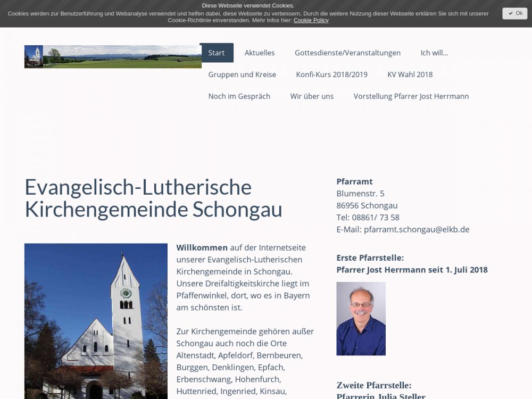Navigate to Gruppen und Kreise
Screen dimensions: 532x399
242,74
